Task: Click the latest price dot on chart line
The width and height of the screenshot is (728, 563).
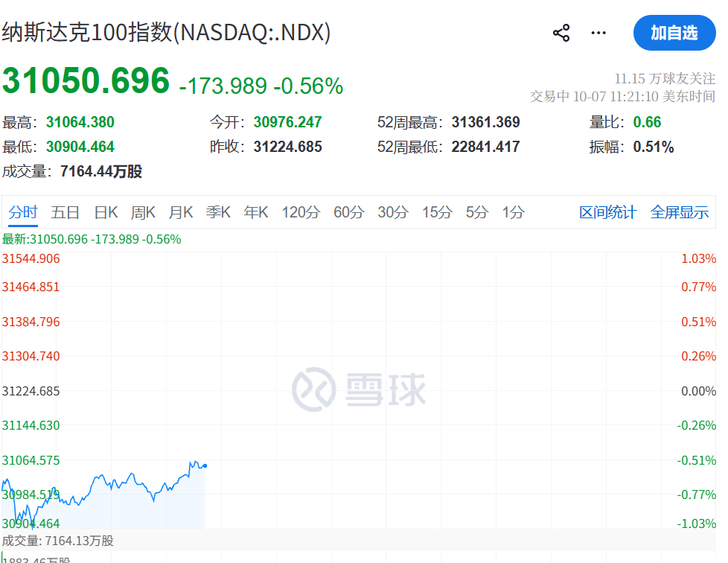Action: click(205, 465)
